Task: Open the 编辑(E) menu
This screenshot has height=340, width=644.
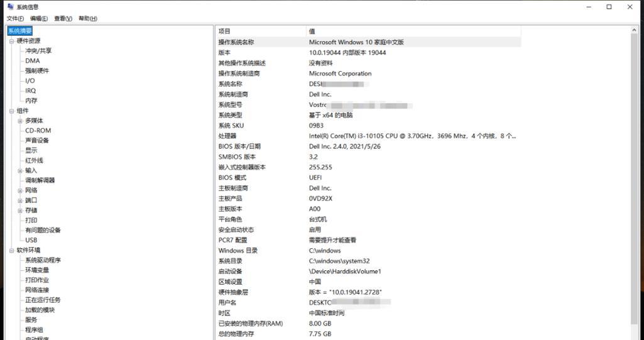Action: pyautogui.click(x=39, y=18)
